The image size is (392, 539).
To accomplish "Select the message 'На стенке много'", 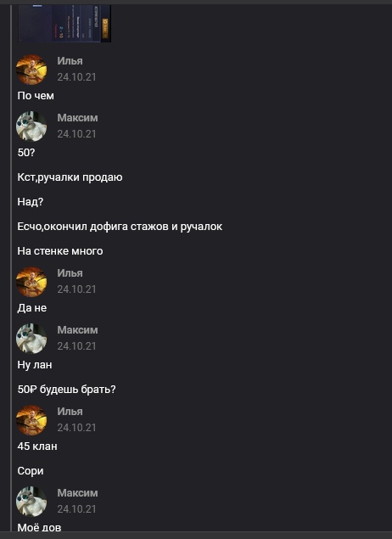I will (x=60, y=251).
